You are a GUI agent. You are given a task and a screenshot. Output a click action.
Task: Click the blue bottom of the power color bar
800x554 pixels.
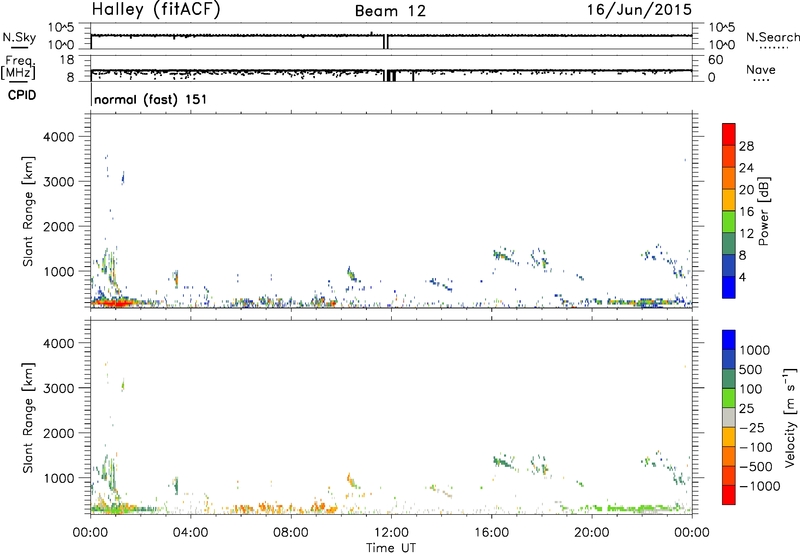point(729,288)
